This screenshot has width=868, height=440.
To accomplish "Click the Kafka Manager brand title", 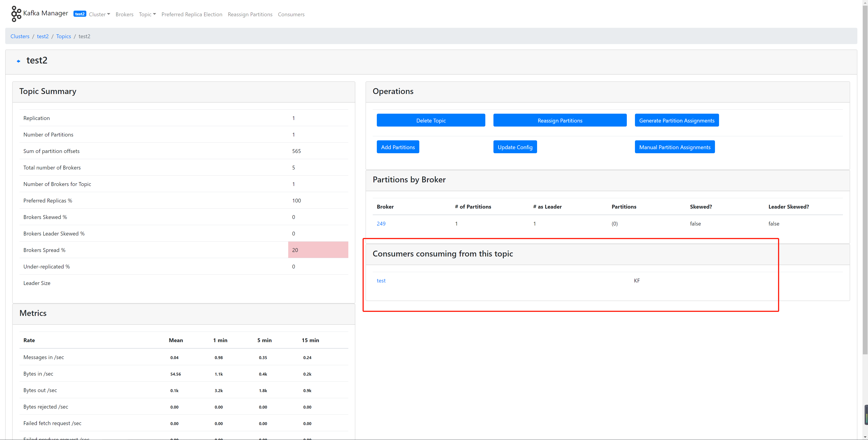I will pyautogui.click(x=45, y=13).
